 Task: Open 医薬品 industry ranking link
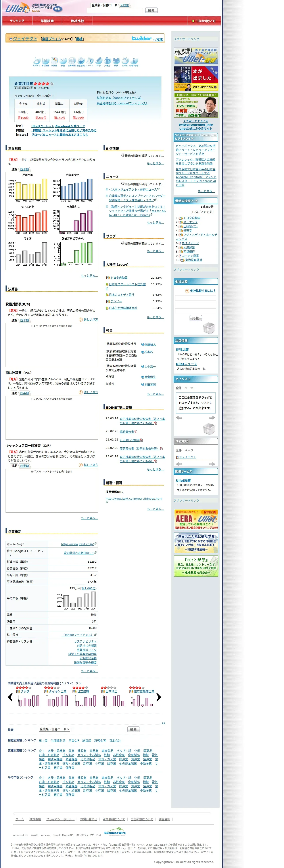148,751
